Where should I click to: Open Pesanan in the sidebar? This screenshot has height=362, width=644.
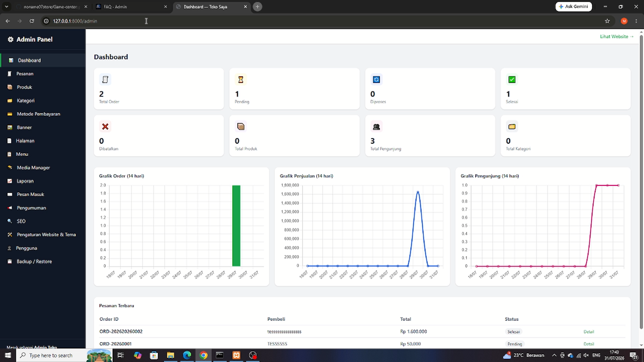click(x=43, y=74)
